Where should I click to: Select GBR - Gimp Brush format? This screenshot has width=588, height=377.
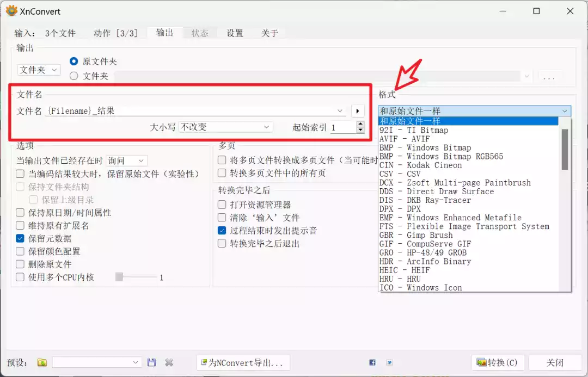[468, 235]
